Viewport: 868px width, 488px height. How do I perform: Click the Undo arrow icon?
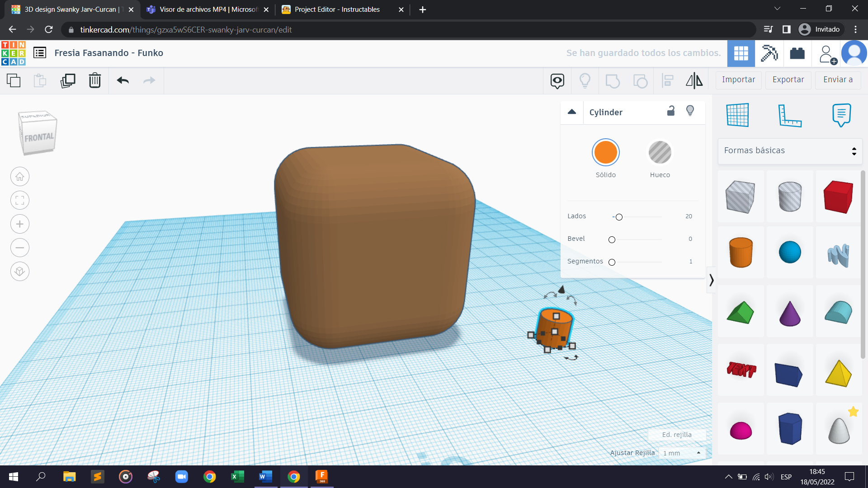tap(123, 80)
